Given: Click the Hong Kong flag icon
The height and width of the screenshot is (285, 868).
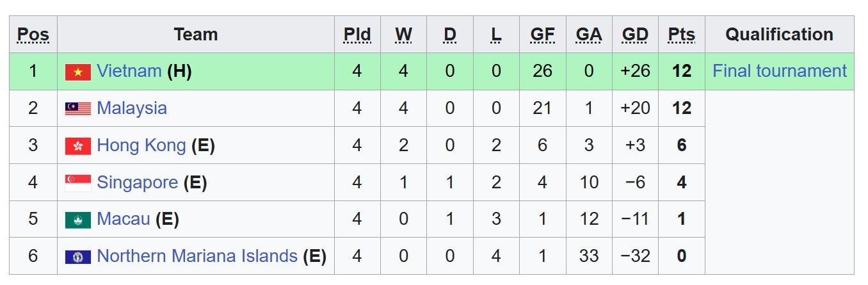Looking at the screenshot, I should point(78,146).
